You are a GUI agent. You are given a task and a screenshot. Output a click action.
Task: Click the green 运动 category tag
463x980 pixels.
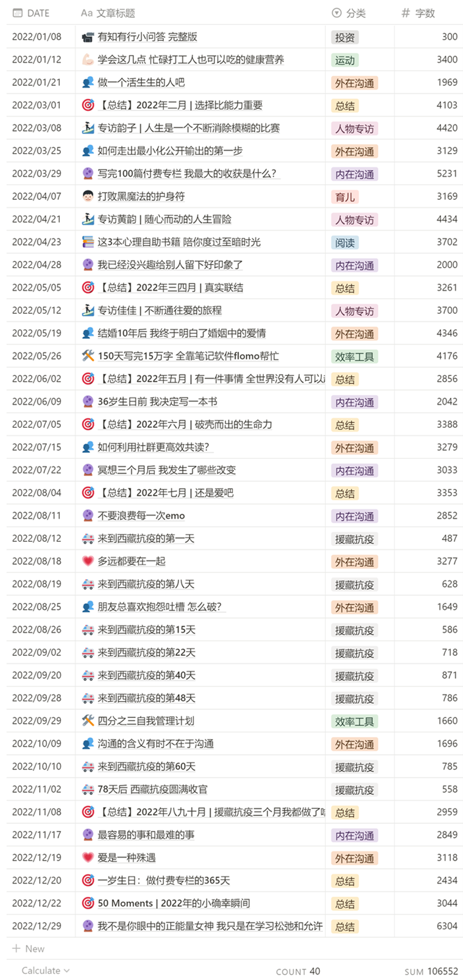[345, 60]
